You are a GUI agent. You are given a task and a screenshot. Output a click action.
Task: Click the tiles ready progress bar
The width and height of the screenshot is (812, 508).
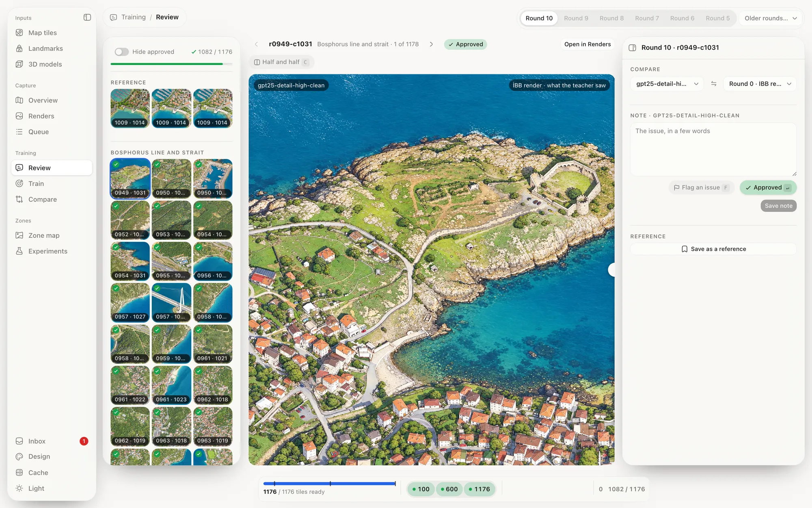click(x=329, y=484)
